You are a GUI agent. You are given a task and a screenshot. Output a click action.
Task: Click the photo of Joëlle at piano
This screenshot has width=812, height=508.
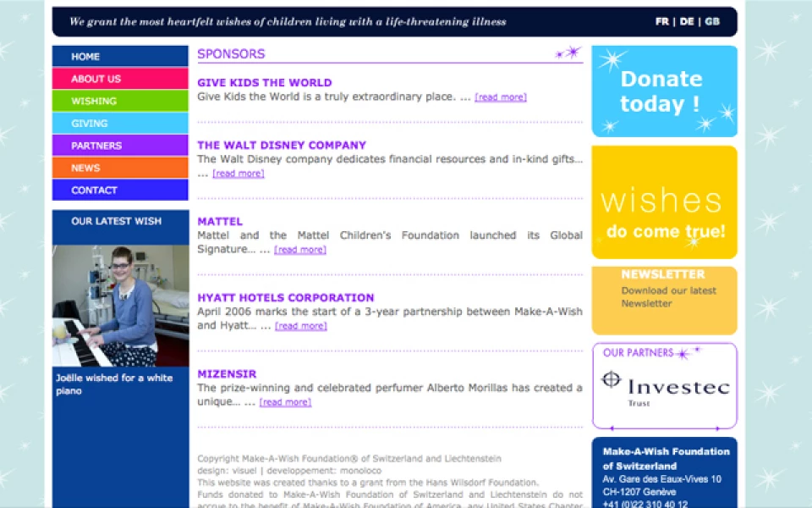click(x=121, y=306)
